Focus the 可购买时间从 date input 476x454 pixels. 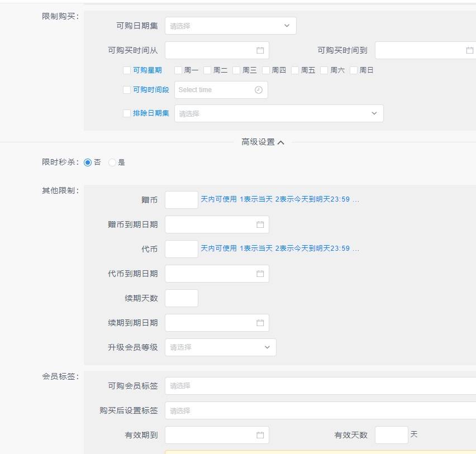[x=217, y=50]
